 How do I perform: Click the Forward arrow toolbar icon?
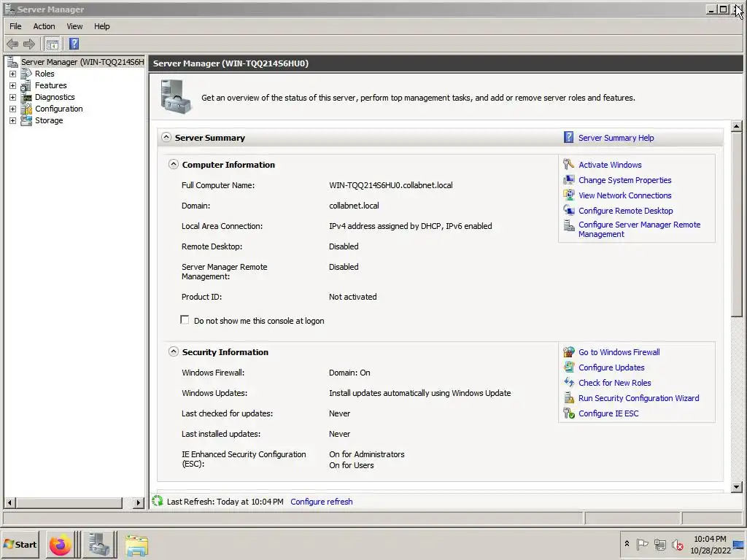(x=29, y=44)
